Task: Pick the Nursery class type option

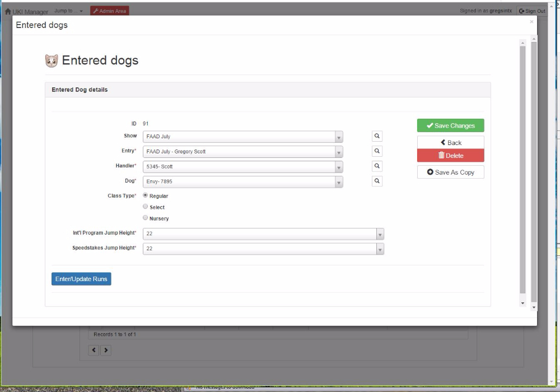Action: pyautogui.click(x=146, y=217)
